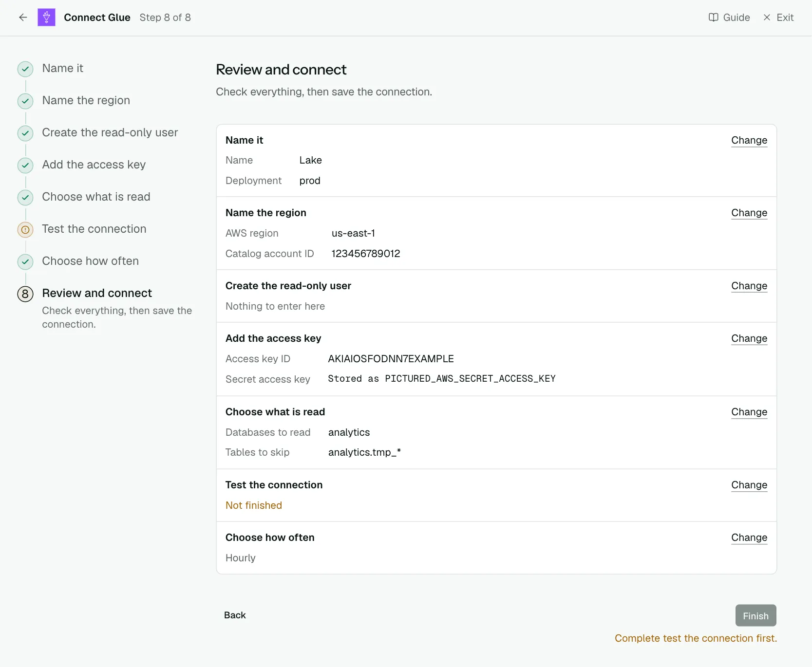Click the Choose how often checkmark icon
Viewport: 812px width, 667px height.
pyautogui.click(x=25, y=261)
